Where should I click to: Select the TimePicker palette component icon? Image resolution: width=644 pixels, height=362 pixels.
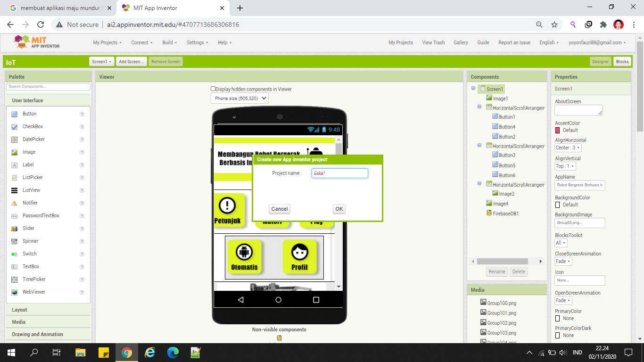click(x=14, y=280)
